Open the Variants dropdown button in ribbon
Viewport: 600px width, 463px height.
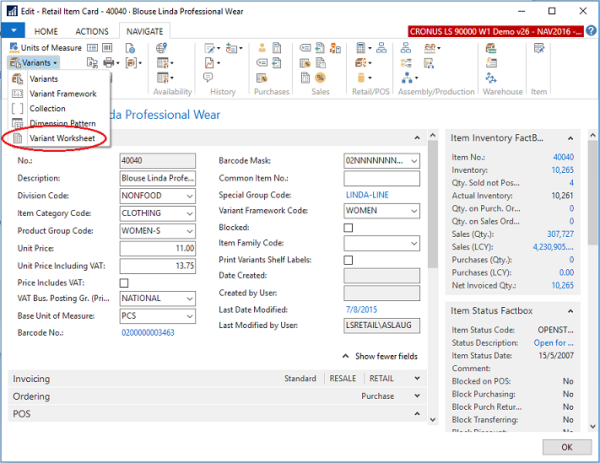(x=34, y=62)
